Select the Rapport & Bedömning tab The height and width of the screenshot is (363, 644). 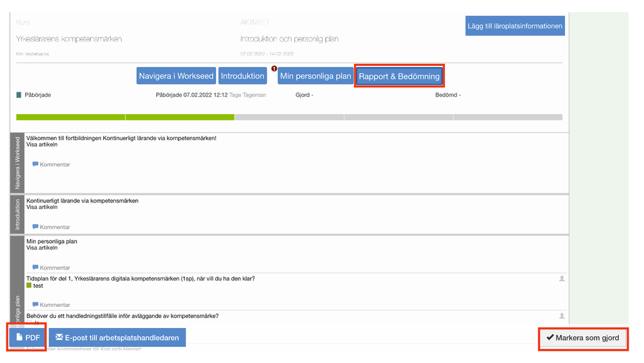point(399,76)
